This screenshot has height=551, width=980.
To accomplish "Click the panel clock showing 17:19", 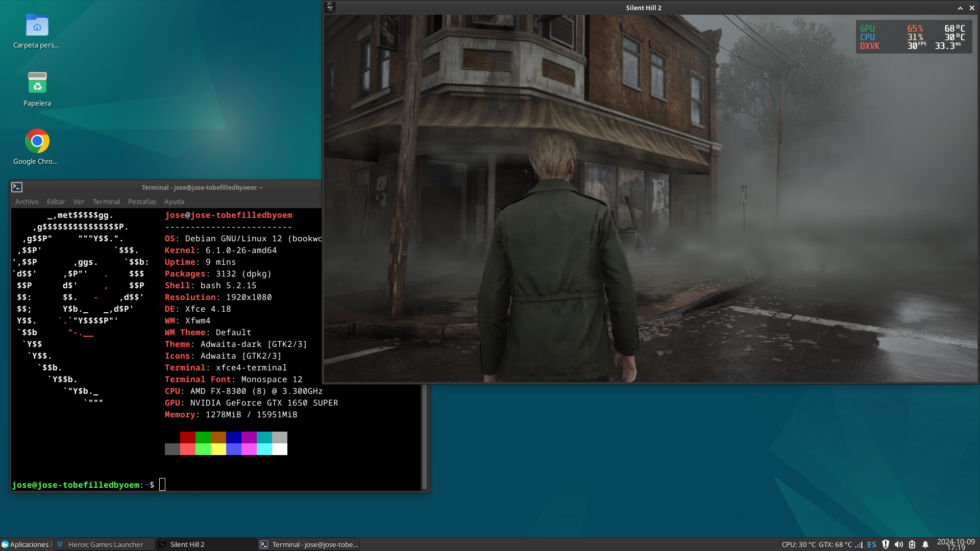I will pyautogui.click(x=956, y=544).
